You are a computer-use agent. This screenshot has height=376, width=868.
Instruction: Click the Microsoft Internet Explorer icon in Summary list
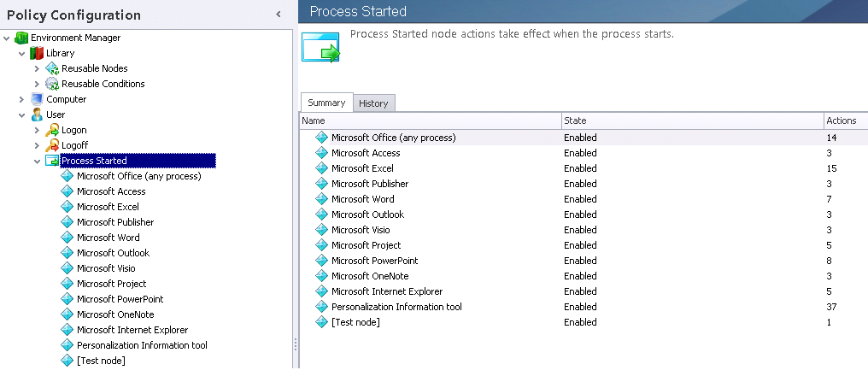tap(321, 291)
